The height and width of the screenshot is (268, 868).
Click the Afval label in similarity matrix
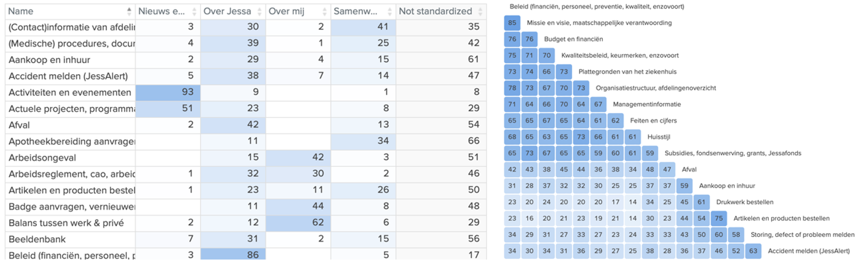pyautogui.click(x=689, y=169)
